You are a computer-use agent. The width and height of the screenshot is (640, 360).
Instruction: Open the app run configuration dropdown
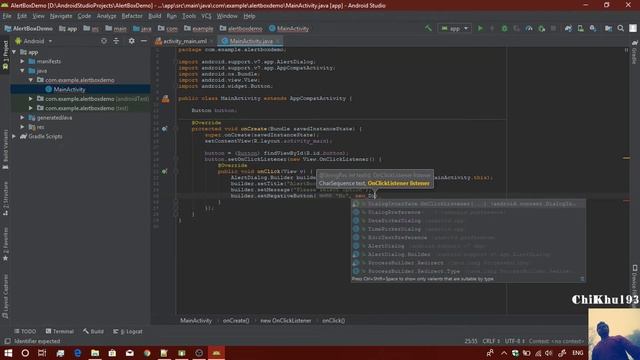pyautogui.click(x=454, y=28)
